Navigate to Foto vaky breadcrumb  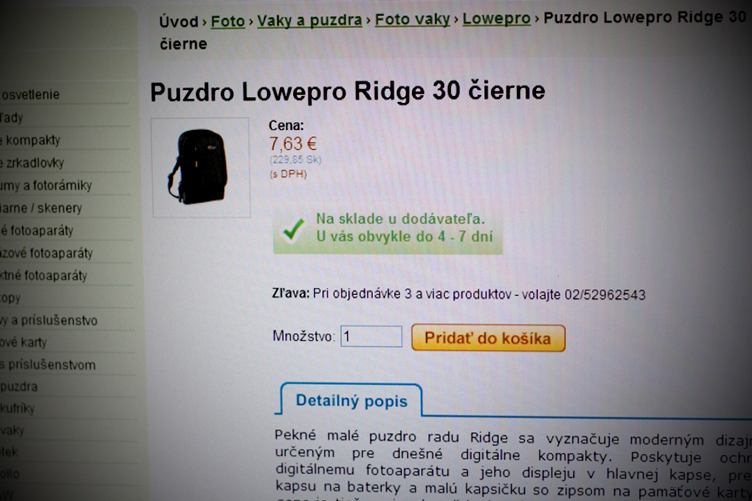[x=412, y=19]
